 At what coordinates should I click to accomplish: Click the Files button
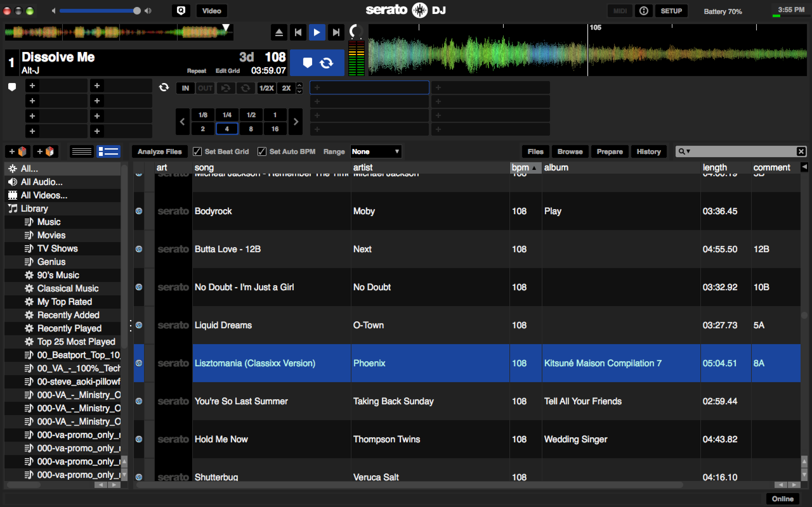534,152
